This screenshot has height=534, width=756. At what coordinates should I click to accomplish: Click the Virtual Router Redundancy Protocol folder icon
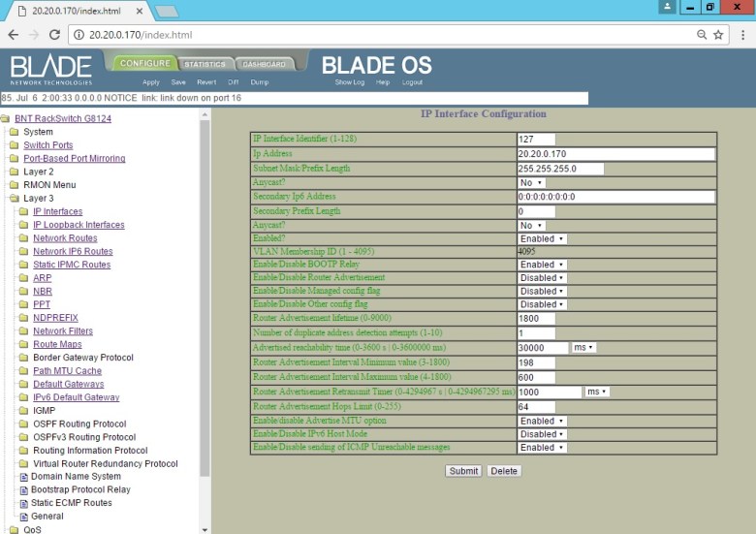(x=23, y=463)
